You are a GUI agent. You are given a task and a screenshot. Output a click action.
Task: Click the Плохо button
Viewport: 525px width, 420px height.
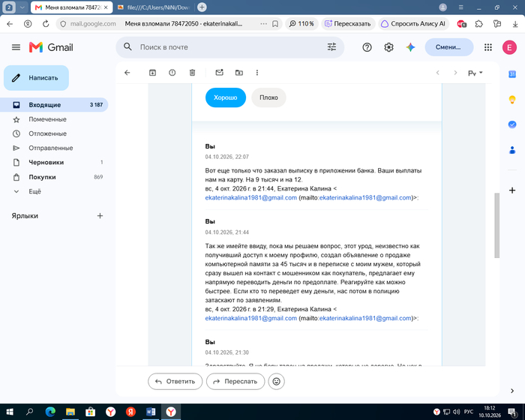point(268,97)
